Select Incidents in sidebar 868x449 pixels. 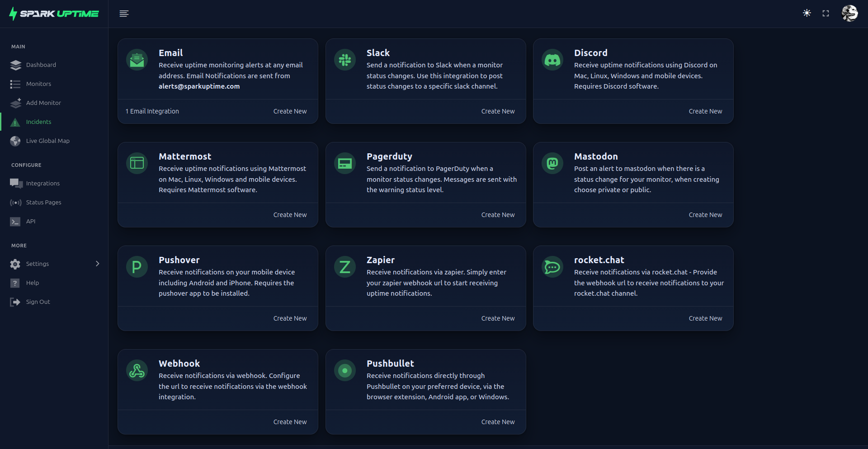coord(38,122)
